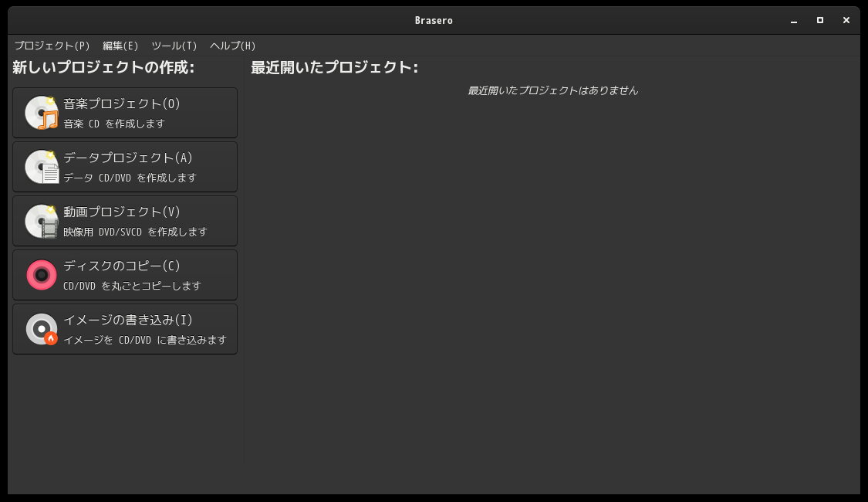Click the audio CD disc icon with music note
868x502 pixels.
[x=42, y=113]
